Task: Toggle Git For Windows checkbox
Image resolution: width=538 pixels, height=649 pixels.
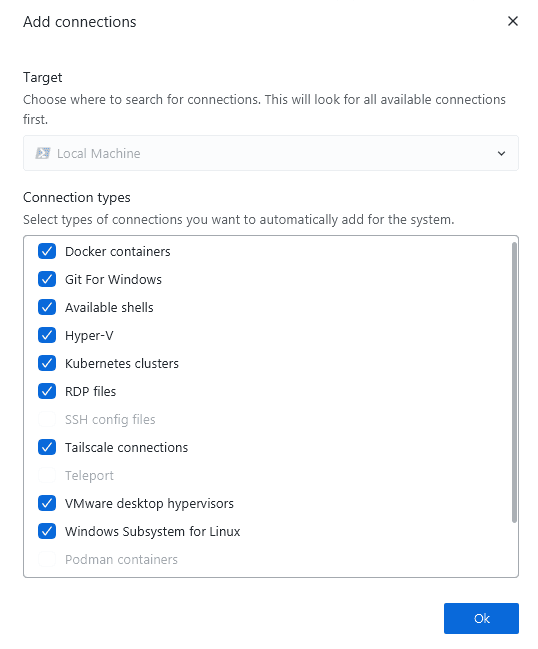Action: (47, 279)
